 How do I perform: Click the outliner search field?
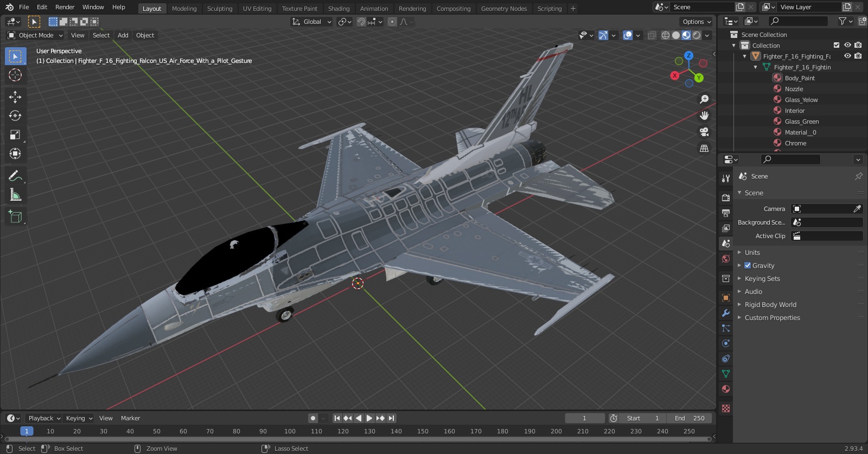(799, 21)
